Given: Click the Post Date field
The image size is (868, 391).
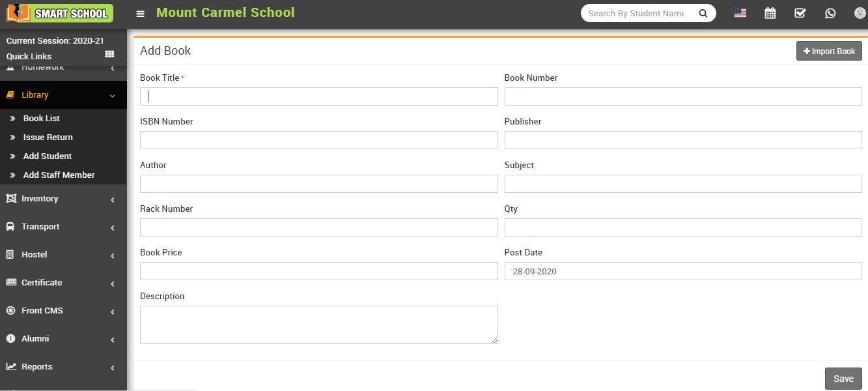Looking at the screenshot, I should 682,271.
